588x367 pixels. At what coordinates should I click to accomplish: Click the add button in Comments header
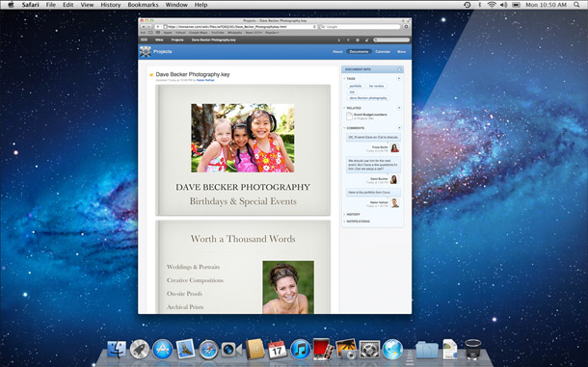399,128
